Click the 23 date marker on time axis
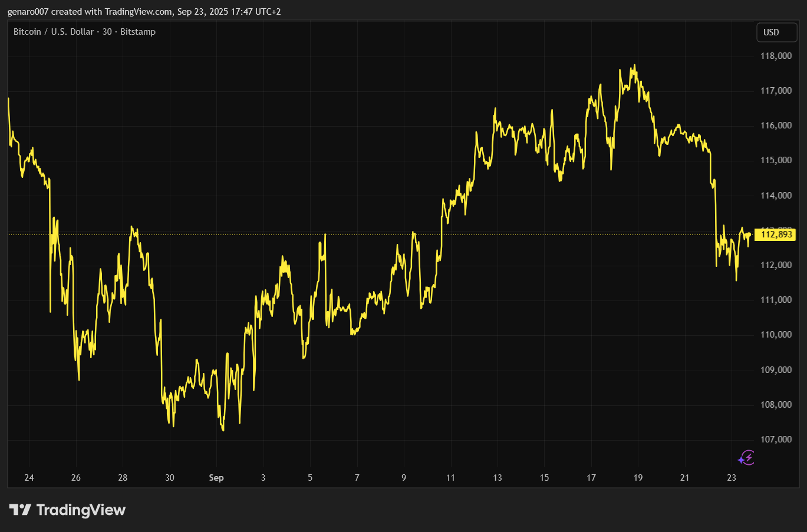Image resolution: width=807 pixels, height=532 pixels. [x=732, y=478]
